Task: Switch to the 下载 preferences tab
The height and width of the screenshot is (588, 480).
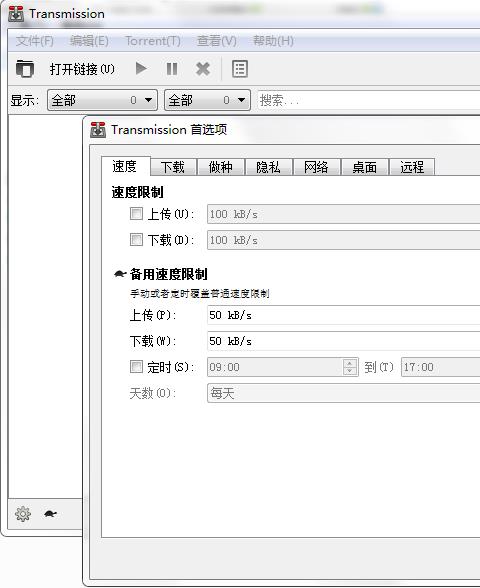Action: (x=173, y=167)
